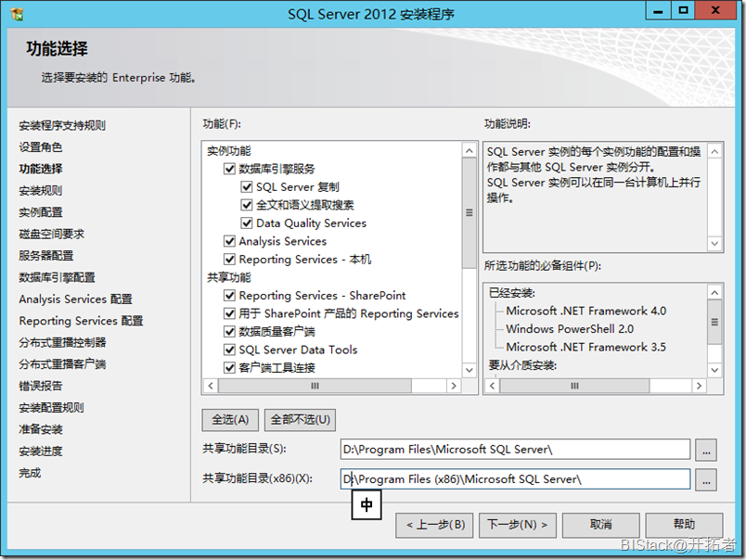Click the SQL Server setup icon in title bar
The width and height of the screenshot is (746, 560).
tap(17, 14)
